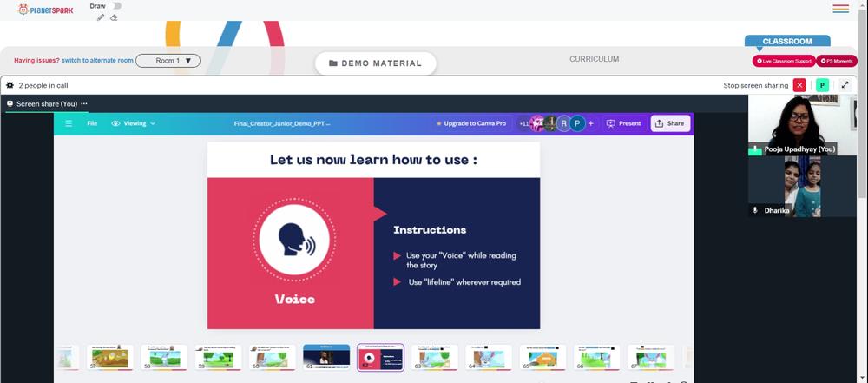Image resolution: width=868 pixels, height=383 pixels.
Task: Click the R collaborator avatar
Action: 563,123
